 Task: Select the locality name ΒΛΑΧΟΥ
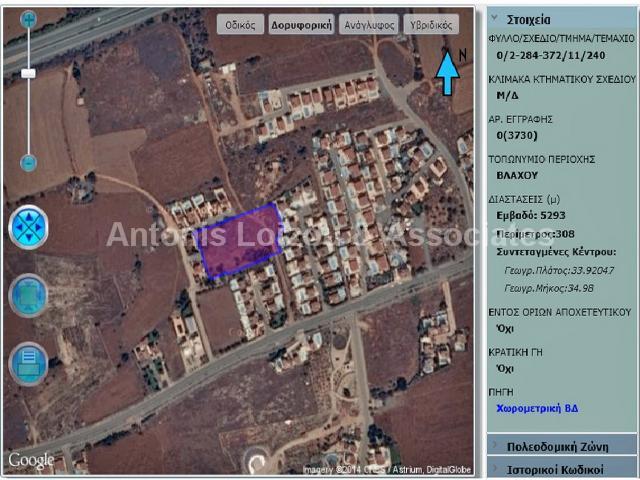(517, 176)
